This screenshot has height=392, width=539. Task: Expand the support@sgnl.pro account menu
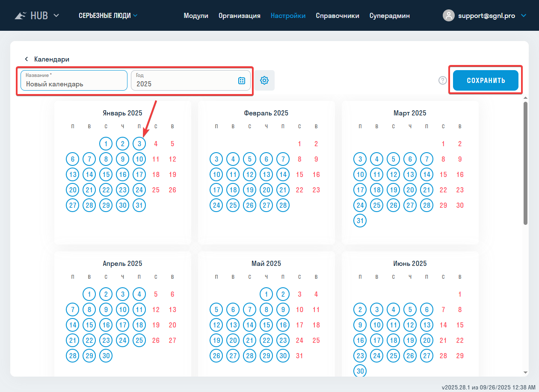pos(524,16)
